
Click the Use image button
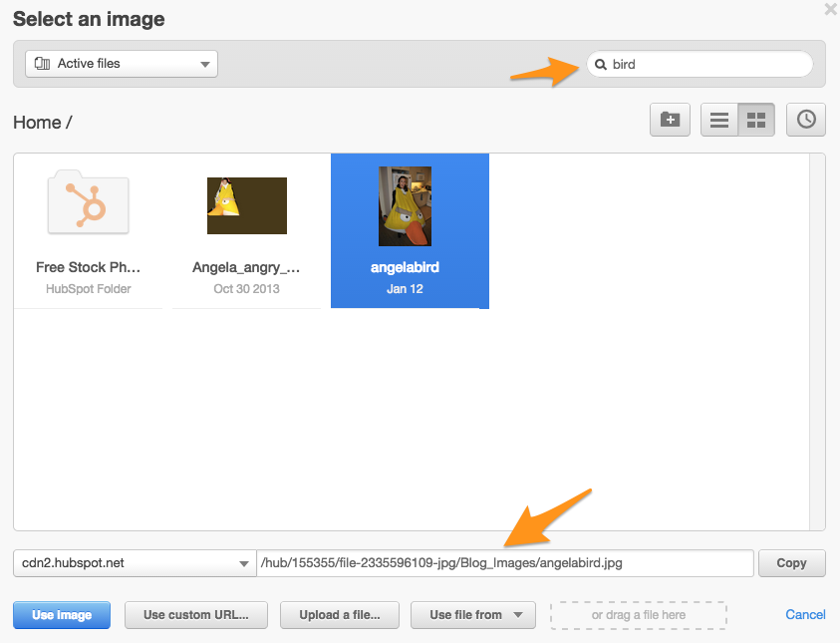(62, 615)
